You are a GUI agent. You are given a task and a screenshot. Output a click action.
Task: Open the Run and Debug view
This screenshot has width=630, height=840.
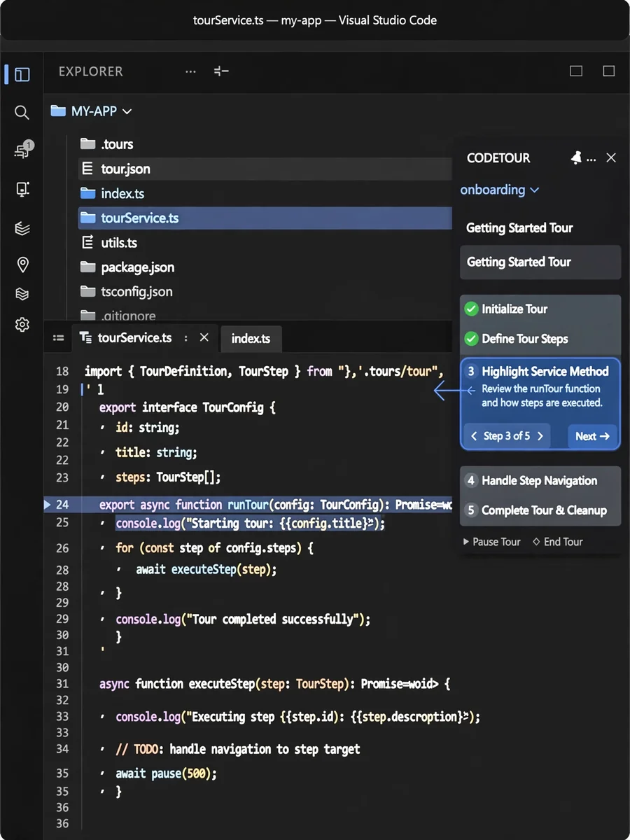(22, 189)
